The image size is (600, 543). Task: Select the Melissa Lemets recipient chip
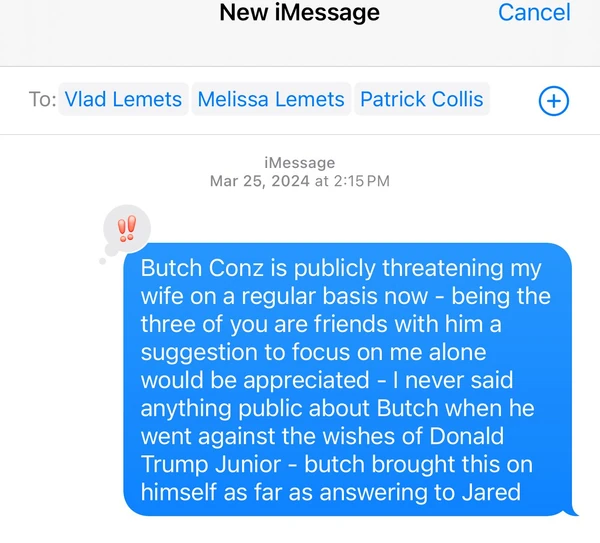(x=271, y=99)
